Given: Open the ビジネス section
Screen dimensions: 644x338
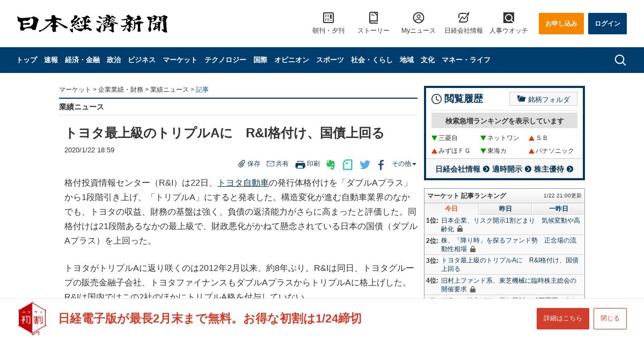Looking at the screenshot, I should pos(142,60).
